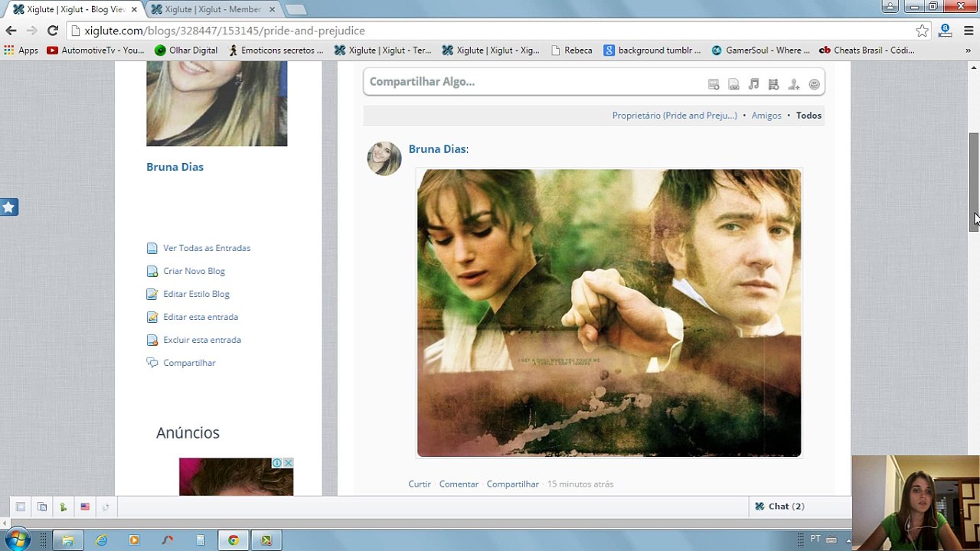Click the Criar Novo Blog link
Image resolution: width=980 pixels, height=551 pixels.
(194, 271)
